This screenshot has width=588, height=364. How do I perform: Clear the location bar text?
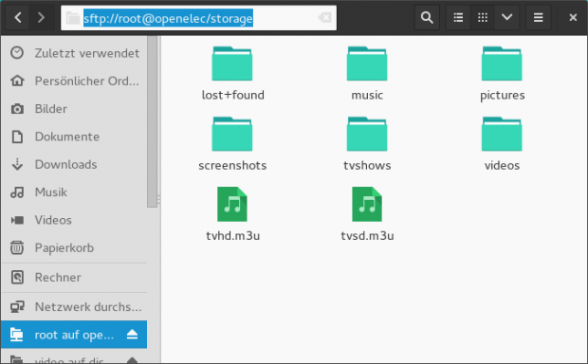[x=324, y=18]
